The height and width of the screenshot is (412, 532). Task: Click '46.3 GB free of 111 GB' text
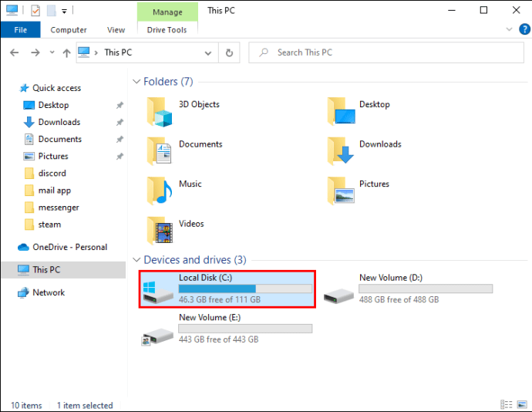220,299
